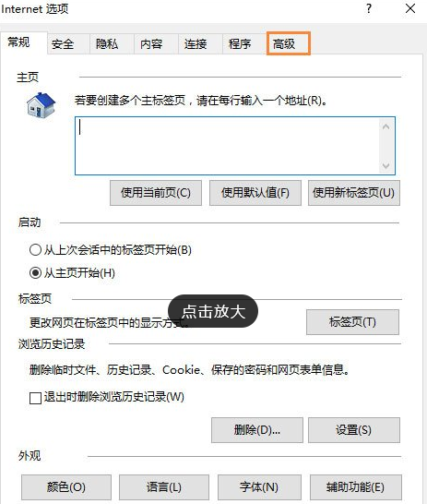Open the 标签页(T) settings button
427x504 pixels.
(352, 322)
